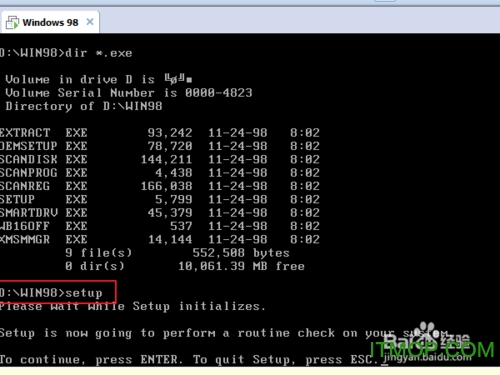Click the SMARTDRV EXE file name
Viewport: 500px width, 375px height.
(43, 213)
